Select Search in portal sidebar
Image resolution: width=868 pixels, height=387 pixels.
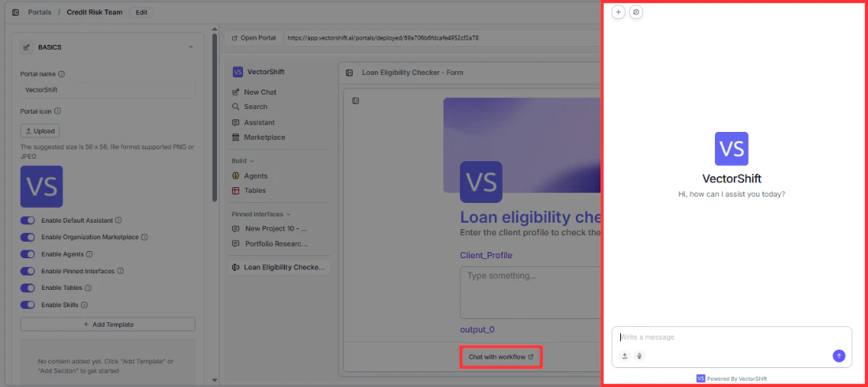pyautogui.click(x=249, y=107)
